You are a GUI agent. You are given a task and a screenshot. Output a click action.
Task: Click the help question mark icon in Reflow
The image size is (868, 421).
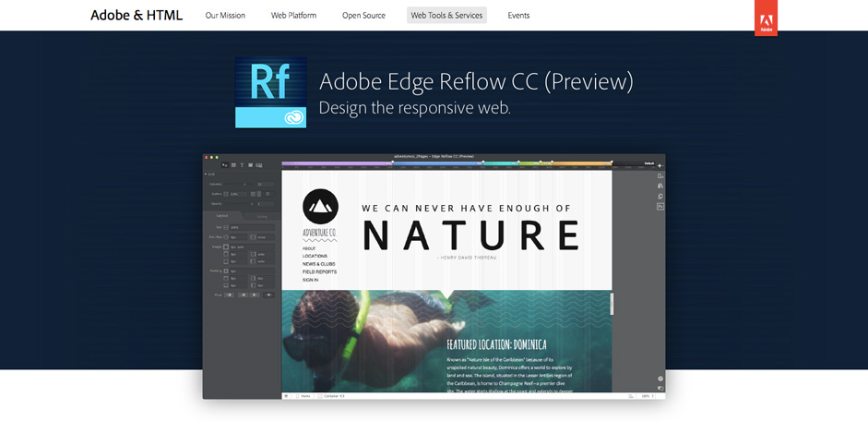click(660, 379)
